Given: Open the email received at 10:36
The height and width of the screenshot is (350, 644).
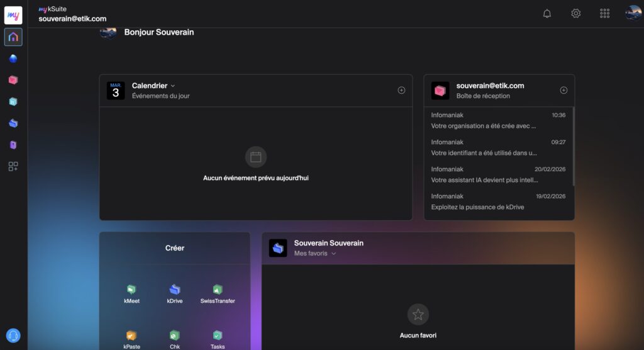Looking at the screenshot, I should point(498,120).
